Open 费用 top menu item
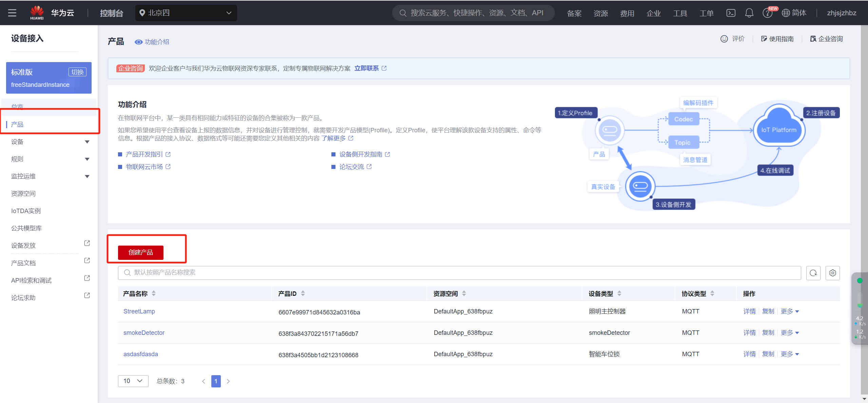 click(x=627, y=13)
